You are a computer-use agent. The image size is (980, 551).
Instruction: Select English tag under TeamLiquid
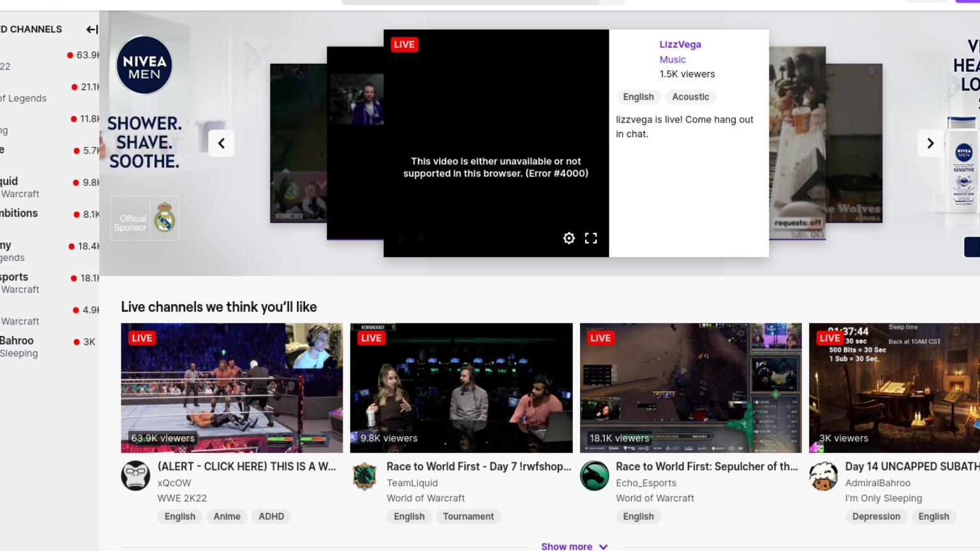coord(409,517)
